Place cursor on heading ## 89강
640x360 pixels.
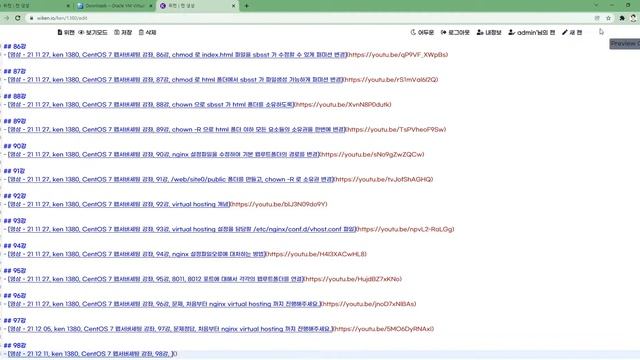[15, 121]
